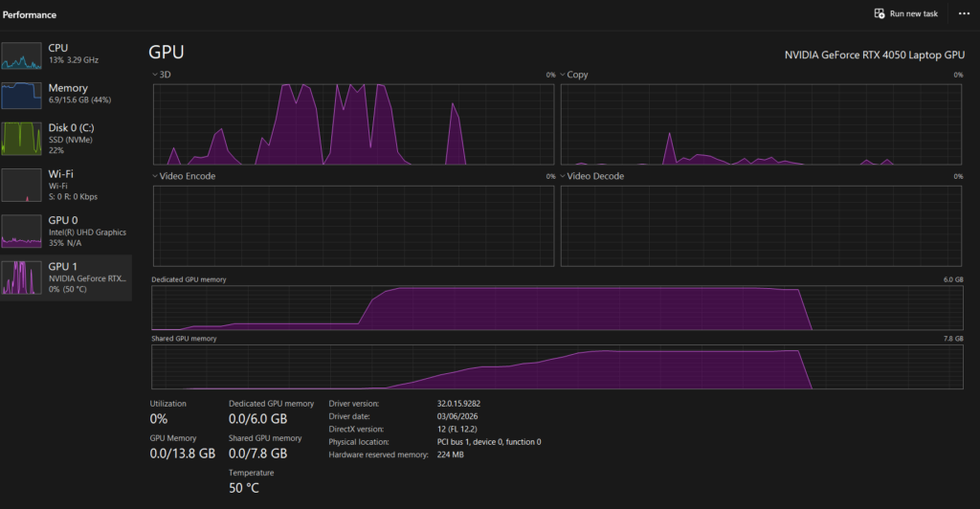980x509 pixels.
Task: Open the Video Decode engine dropdown
Action: pyautogui.click(x=563, y=176)
